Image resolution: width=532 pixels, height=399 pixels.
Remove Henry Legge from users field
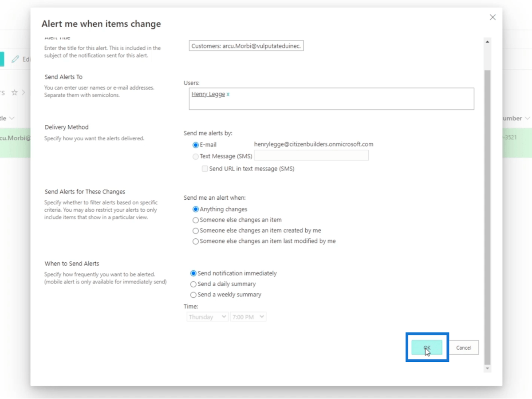[x=228, y=95]
